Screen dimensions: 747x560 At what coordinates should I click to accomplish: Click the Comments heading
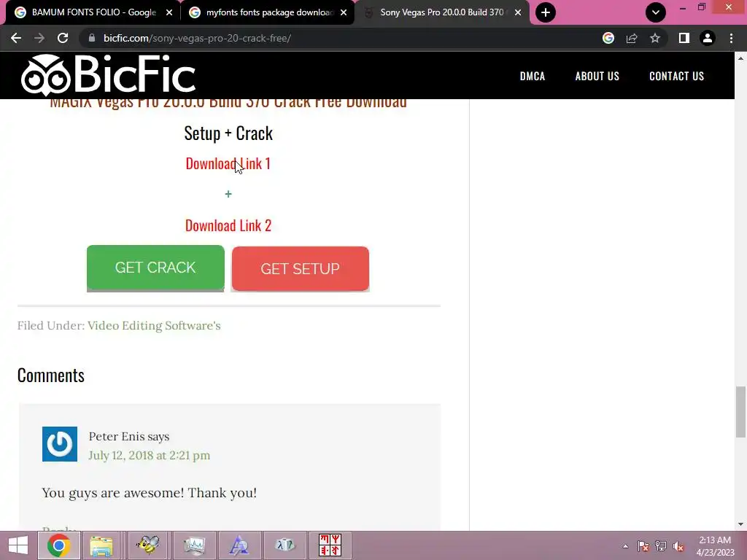[51, 376]
